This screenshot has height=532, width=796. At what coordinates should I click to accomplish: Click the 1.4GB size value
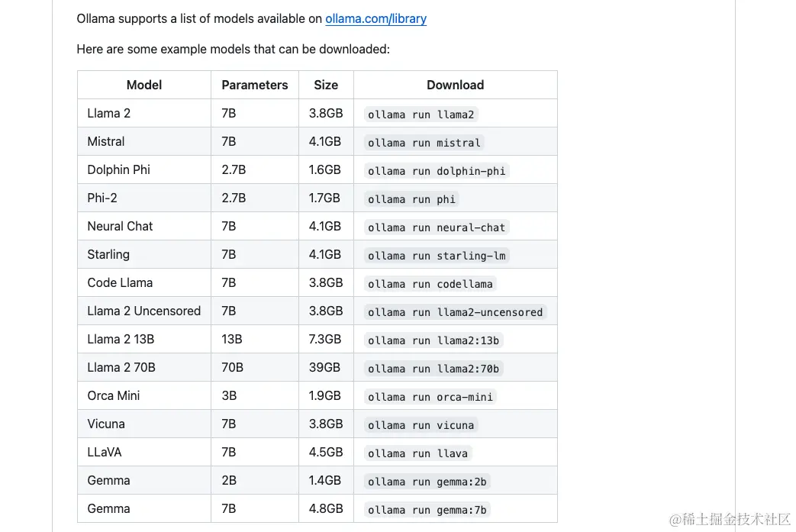(325, 480)
